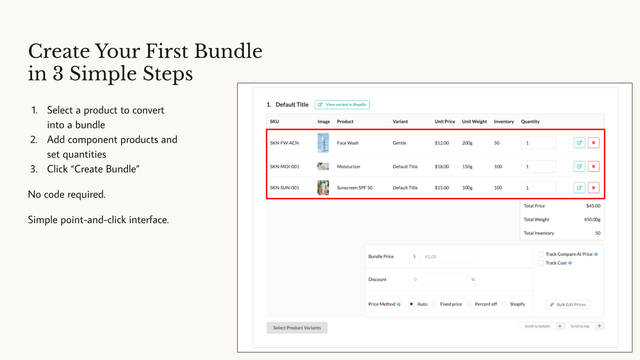Screen dimensions: 640x360
Task: Click info icon beside Price Method
Action: click(x=399, y=304)
